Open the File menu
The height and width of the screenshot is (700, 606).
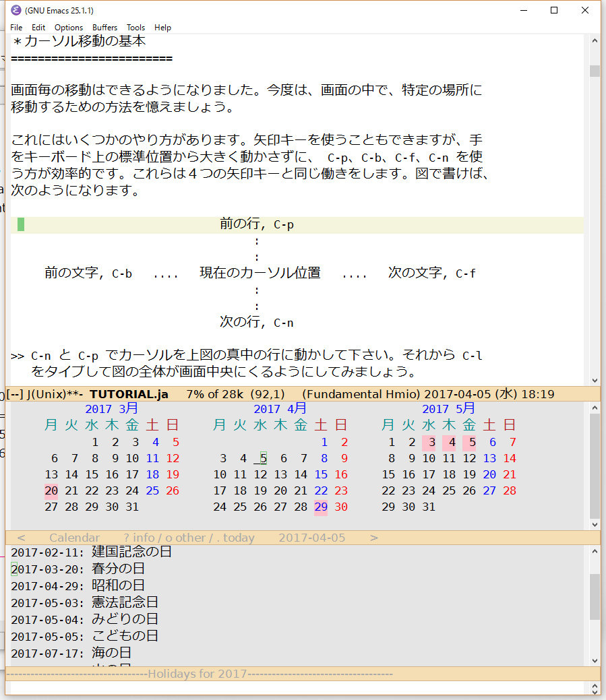tap(16, 28)
